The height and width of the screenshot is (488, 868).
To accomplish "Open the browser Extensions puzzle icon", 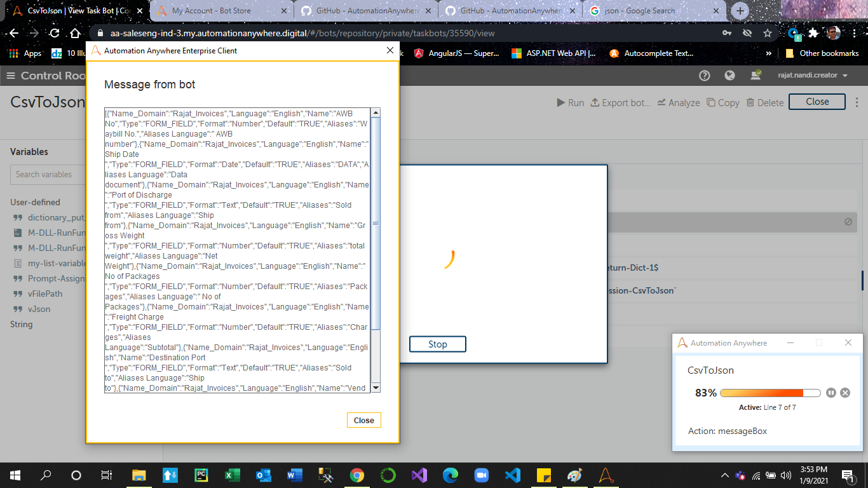I will 813,33.
